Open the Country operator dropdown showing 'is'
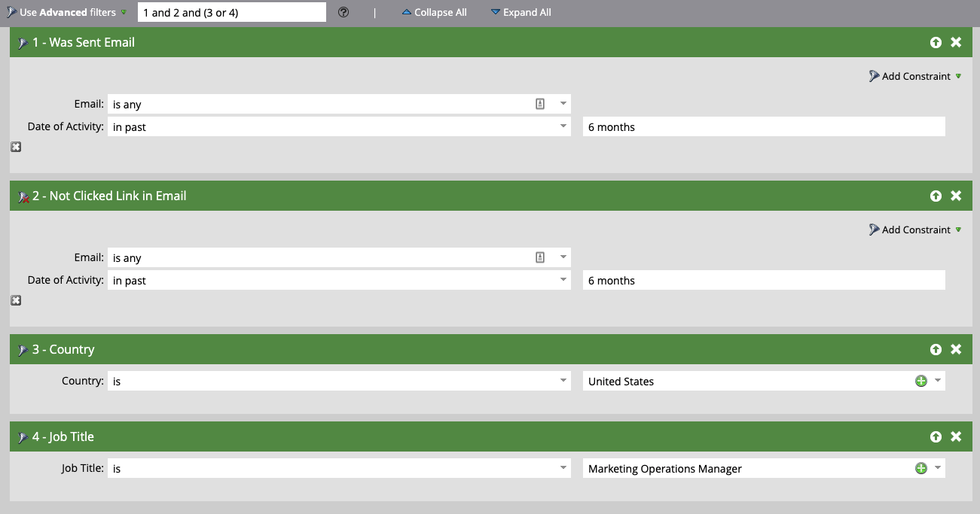This screenshot has width=980, height=514. click(563, 381)
